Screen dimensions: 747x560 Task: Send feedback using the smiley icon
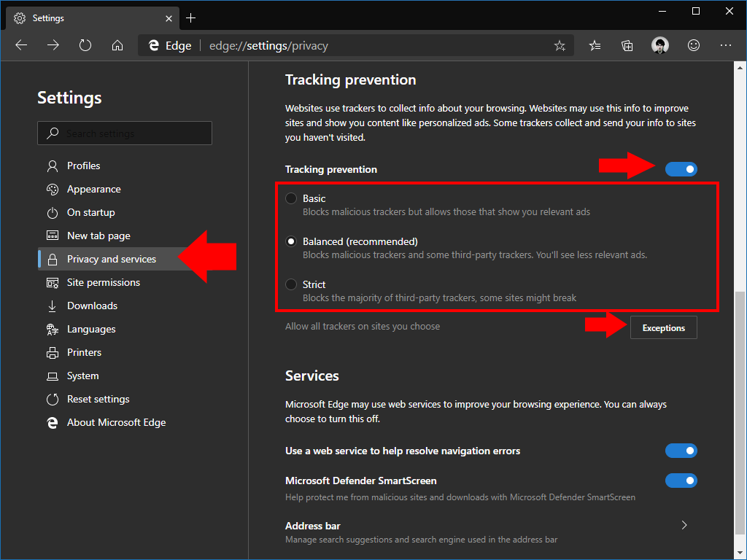(694, 45)
